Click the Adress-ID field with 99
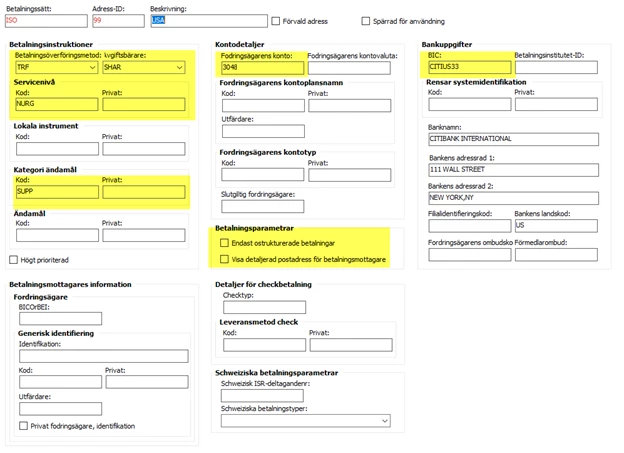624x453 pixels. tap(118, 21)
